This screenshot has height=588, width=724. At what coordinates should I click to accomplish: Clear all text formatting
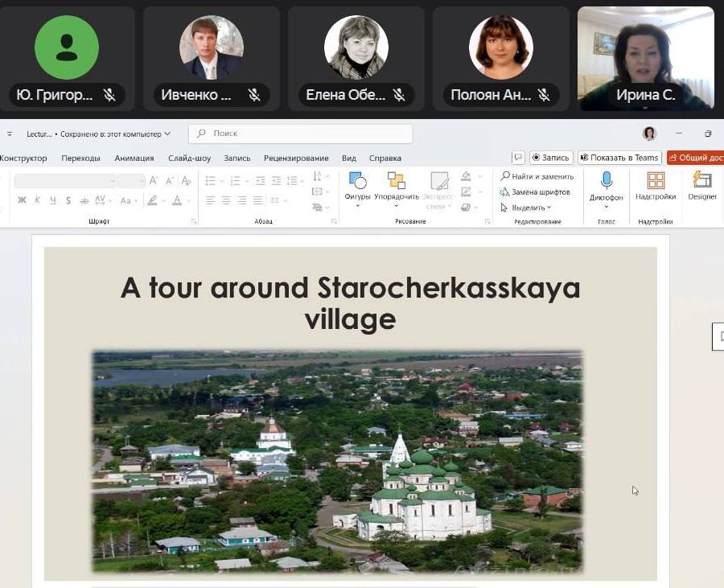click(x=186, y=181)
